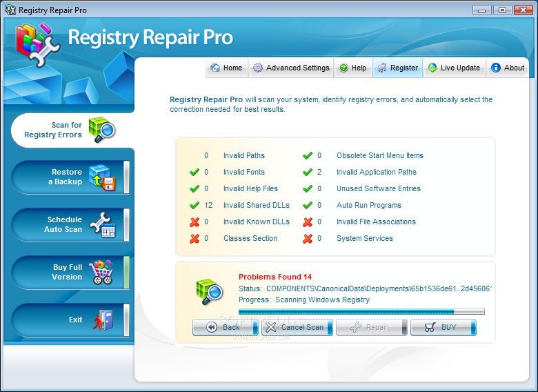Click the green check beside Invalid Fonts
This screenshot has width=538, height=392.
[x=195, y=172]
